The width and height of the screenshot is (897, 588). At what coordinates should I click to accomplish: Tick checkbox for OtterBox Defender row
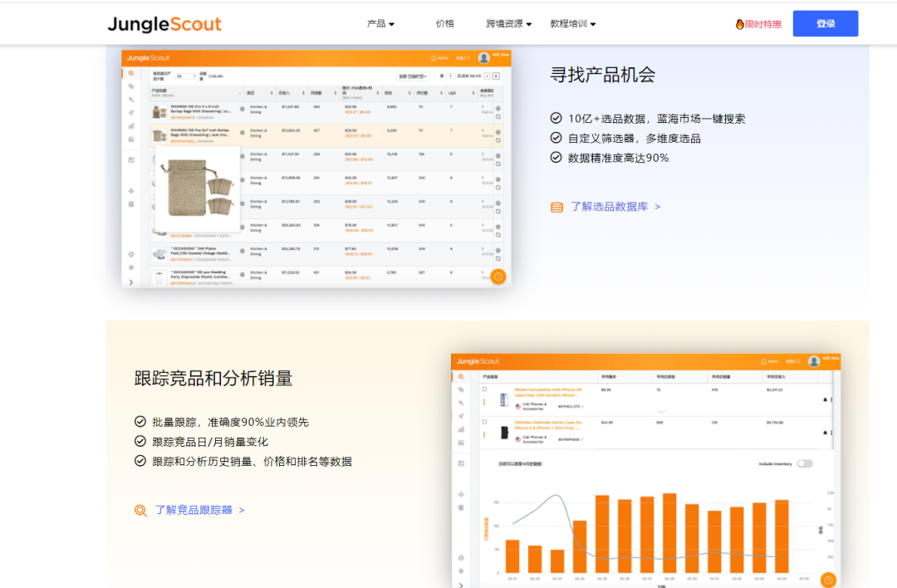click(484, 422)
